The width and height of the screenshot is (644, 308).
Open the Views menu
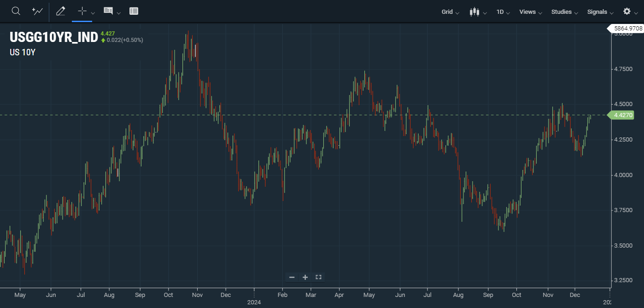(x=531, y=12)
